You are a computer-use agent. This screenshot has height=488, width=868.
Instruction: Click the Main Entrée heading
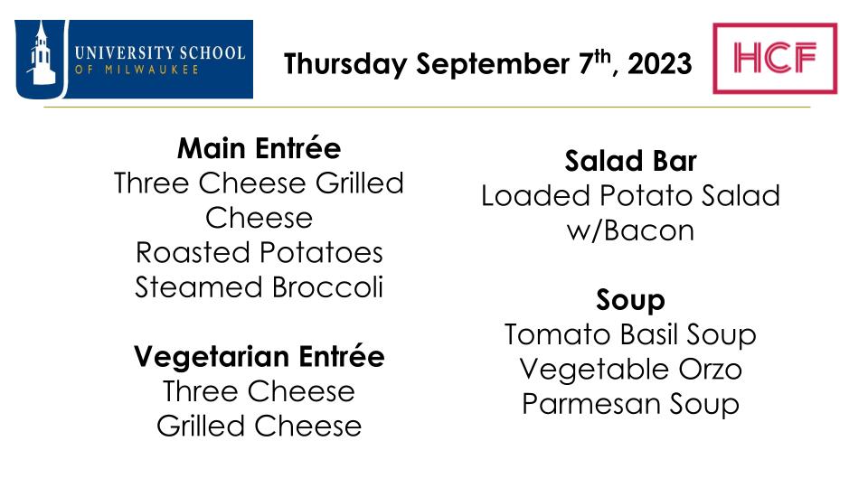click(x=259, y=147)
